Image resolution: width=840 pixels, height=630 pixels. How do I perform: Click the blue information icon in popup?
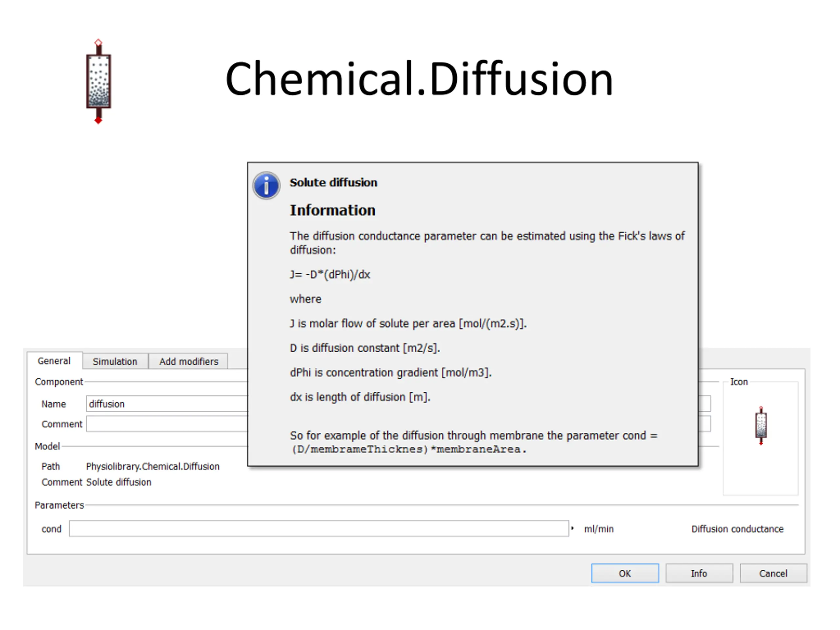tap(266, 185)
